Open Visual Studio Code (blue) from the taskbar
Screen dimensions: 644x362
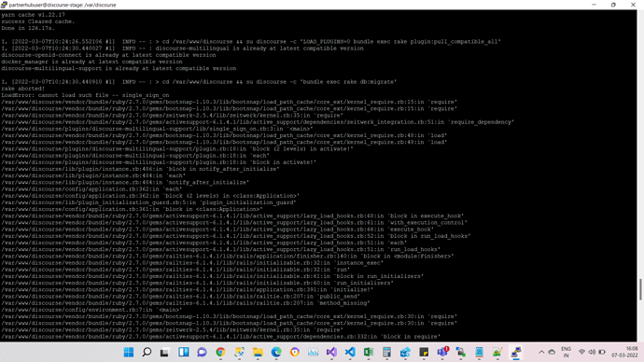(x=350, y=352)
